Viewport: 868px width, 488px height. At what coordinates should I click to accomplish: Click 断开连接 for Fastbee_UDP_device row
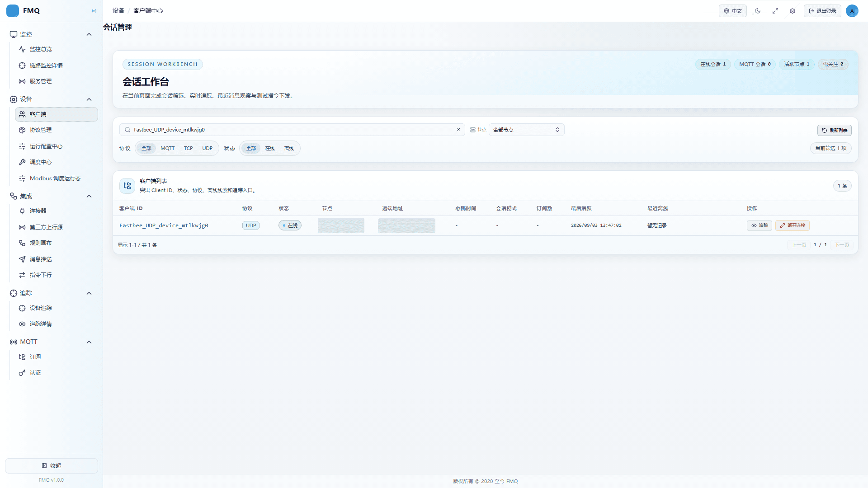point(793,225)
